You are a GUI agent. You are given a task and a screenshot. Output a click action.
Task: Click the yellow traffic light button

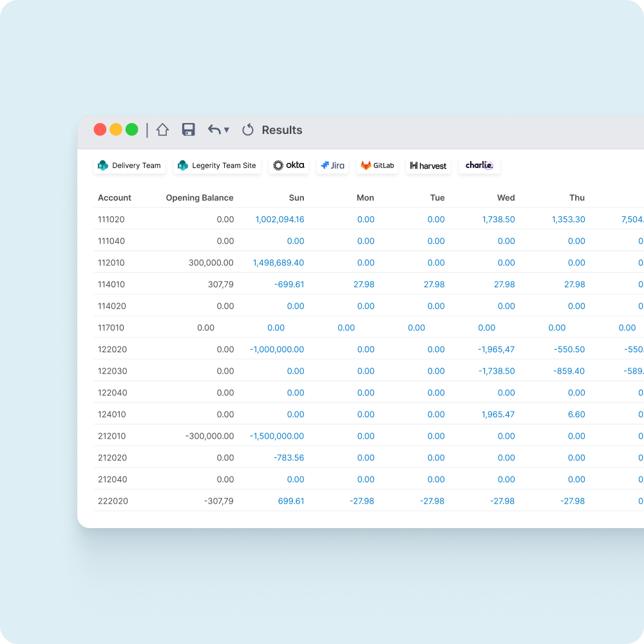(116, 129)
